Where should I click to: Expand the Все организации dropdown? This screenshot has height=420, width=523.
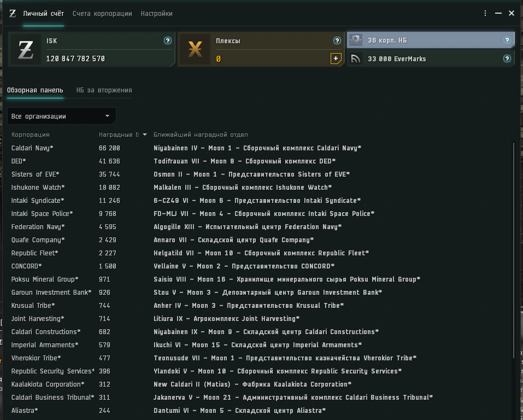pyautogui.click(x=61, y=116)
